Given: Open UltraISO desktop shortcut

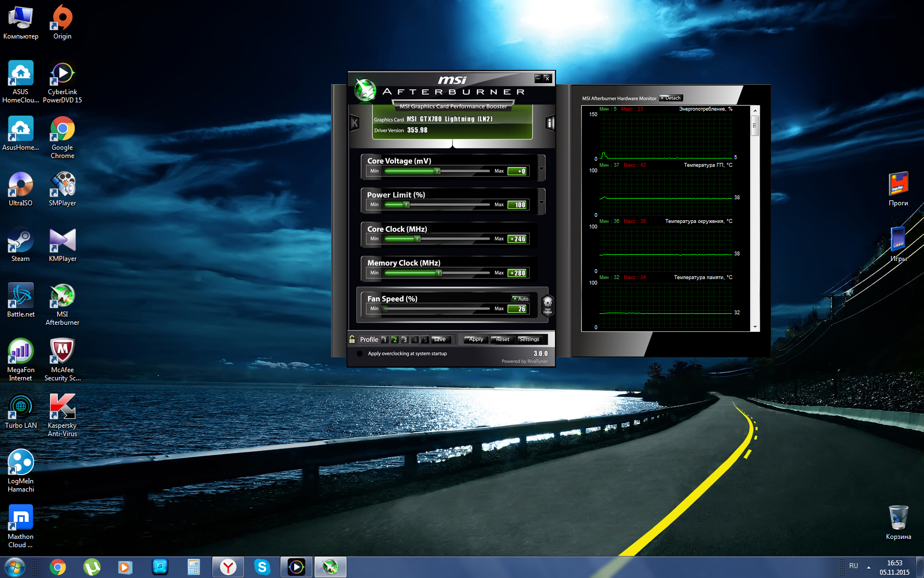Looking at the screenshot, I should (20, 189).
